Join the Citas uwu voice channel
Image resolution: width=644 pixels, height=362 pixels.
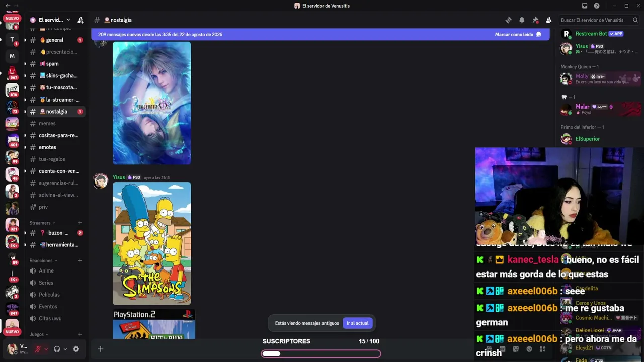click(56, 319)
